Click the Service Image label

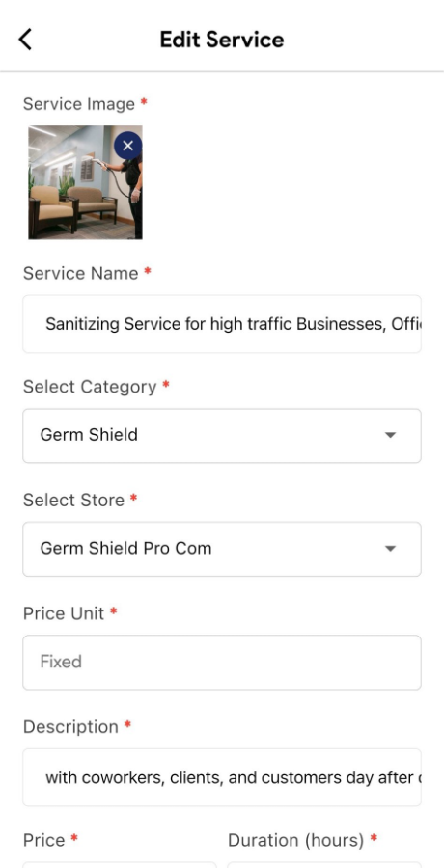pos(79,104)
